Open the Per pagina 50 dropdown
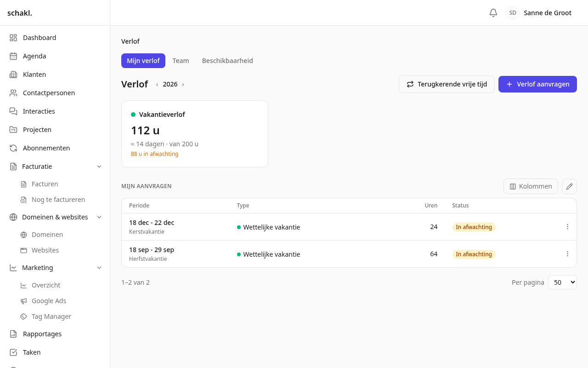588x368 pixels. (562, 282)
